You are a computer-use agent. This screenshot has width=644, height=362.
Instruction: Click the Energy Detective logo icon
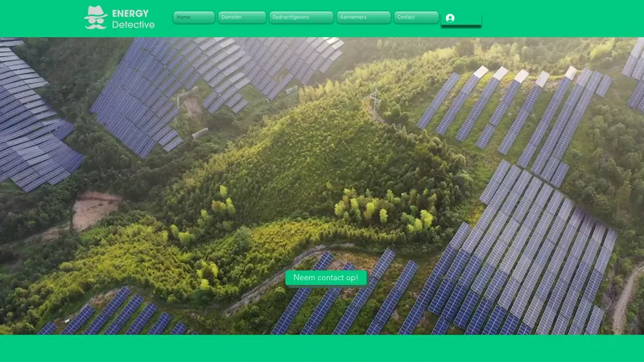click(96, 18)
